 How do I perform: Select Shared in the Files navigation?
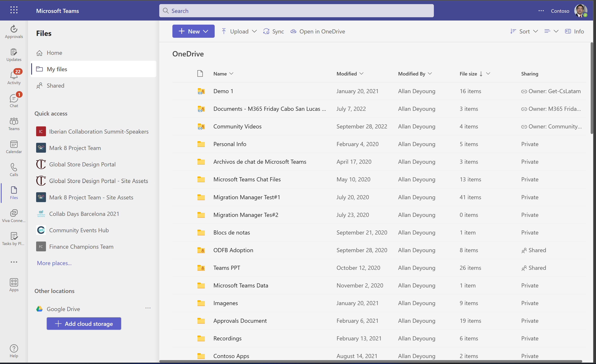pos(55,86)
